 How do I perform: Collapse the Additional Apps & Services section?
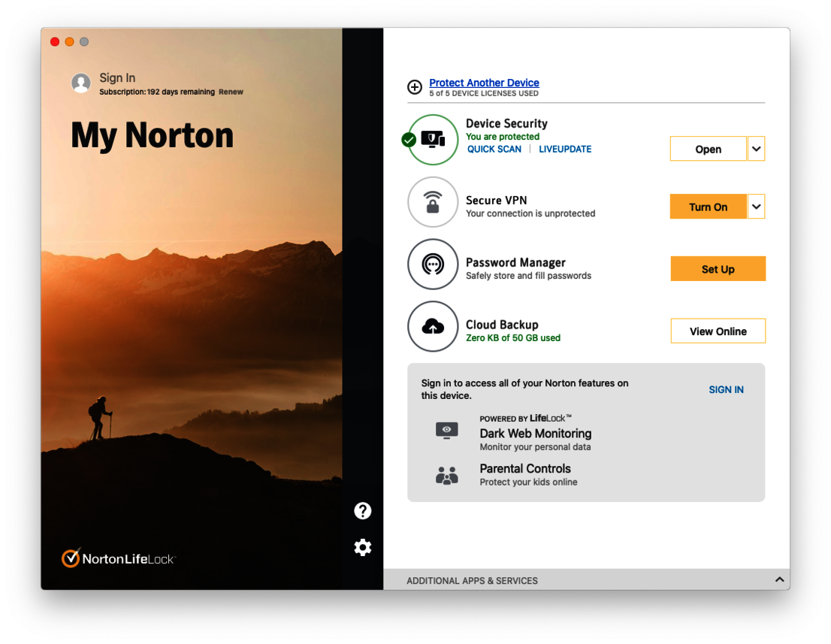pyautogui.click(x=779, y=579)
